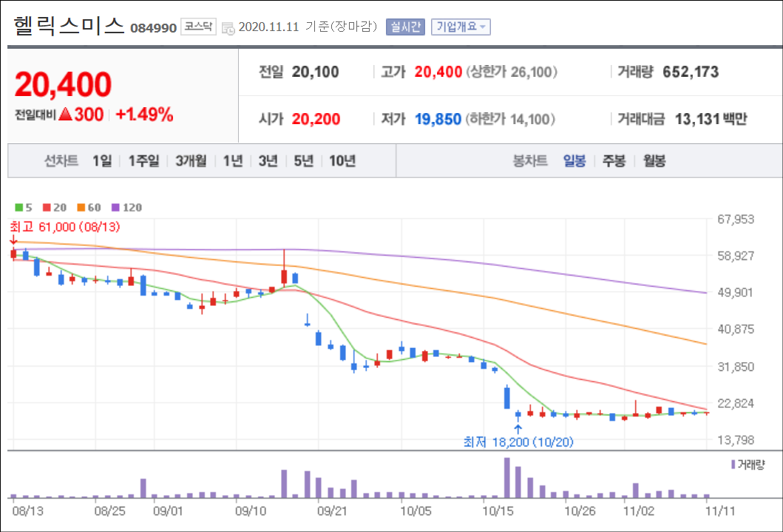Click the 하한가 14,100 text

pos(510,119)
